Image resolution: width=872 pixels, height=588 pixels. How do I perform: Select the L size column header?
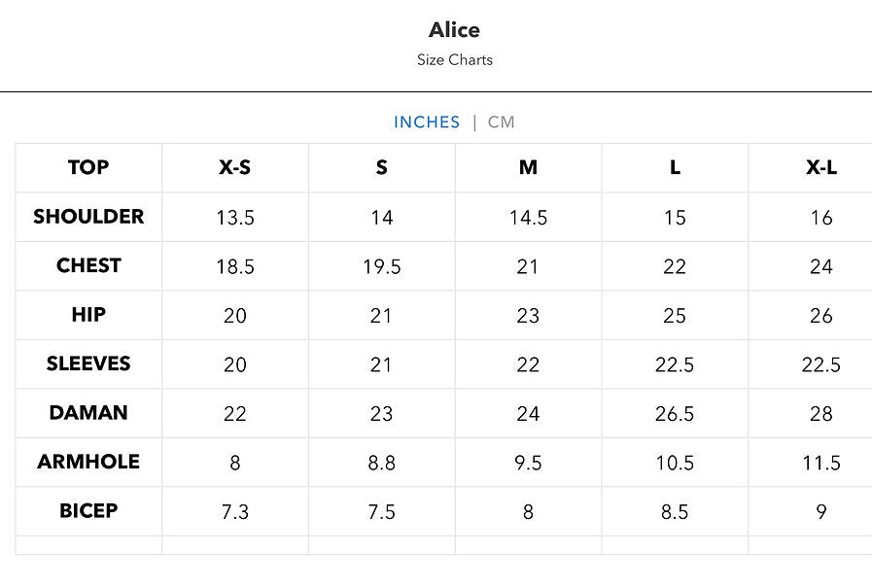pyautogui.click(x=675, y=167)
